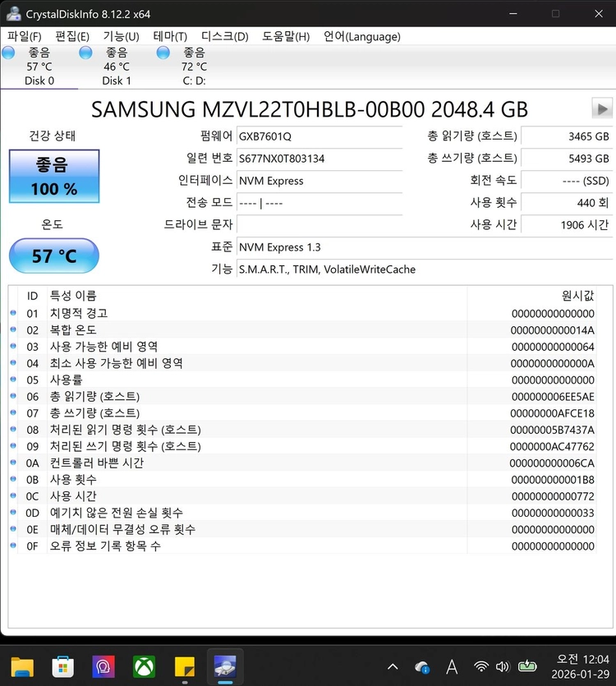This screenshot has width=616, height=686.
Task: Open the 디스크(D) menu
Action: coord(225,36)
